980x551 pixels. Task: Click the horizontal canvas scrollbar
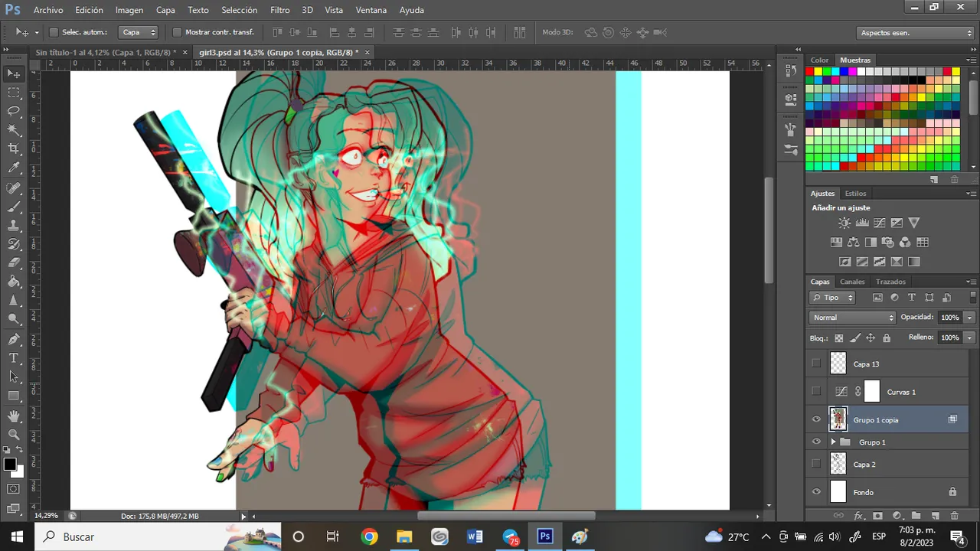(505, 516)
